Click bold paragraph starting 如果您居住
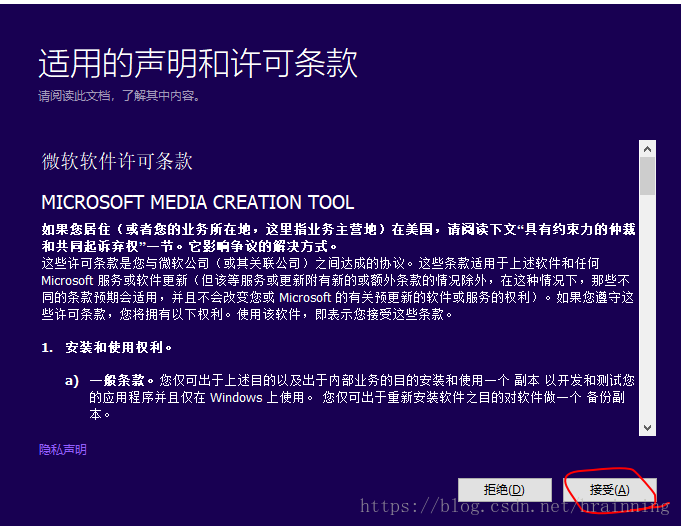This screenshot has height=526, width=681. click(x=338, y=238)
